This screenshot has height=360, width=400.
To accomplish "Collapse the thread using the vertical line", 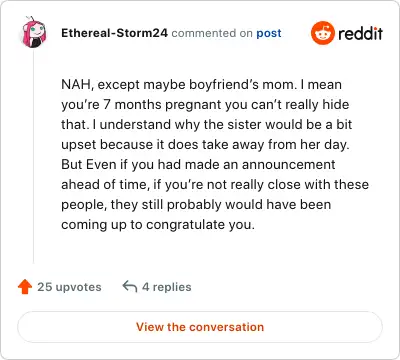I will tap(33, 157).
